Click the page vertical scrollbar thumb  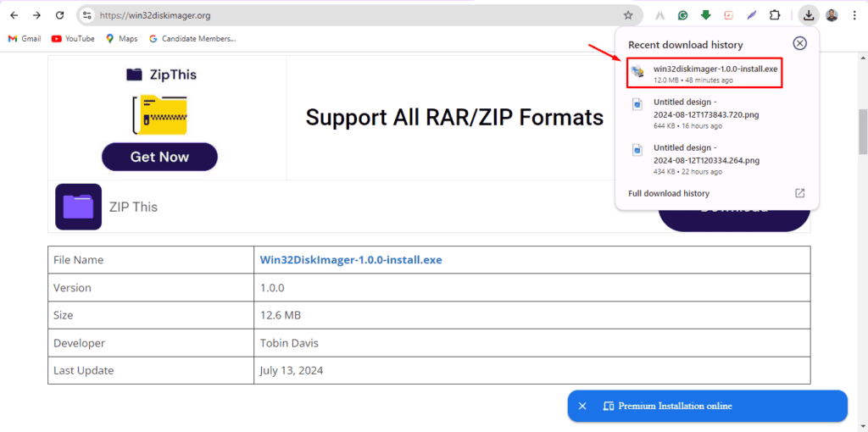[x=862, y=131]
